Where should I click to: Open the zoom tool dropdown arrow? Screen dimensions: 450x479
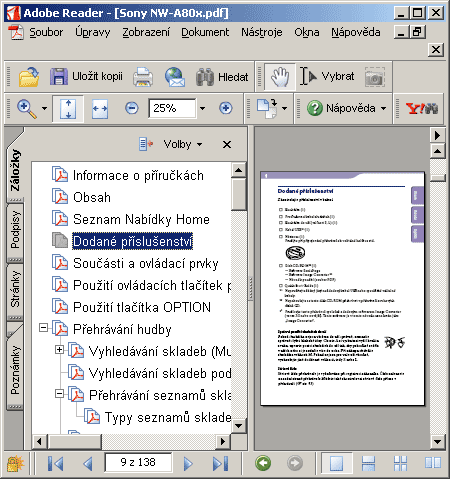click(44, 108)
